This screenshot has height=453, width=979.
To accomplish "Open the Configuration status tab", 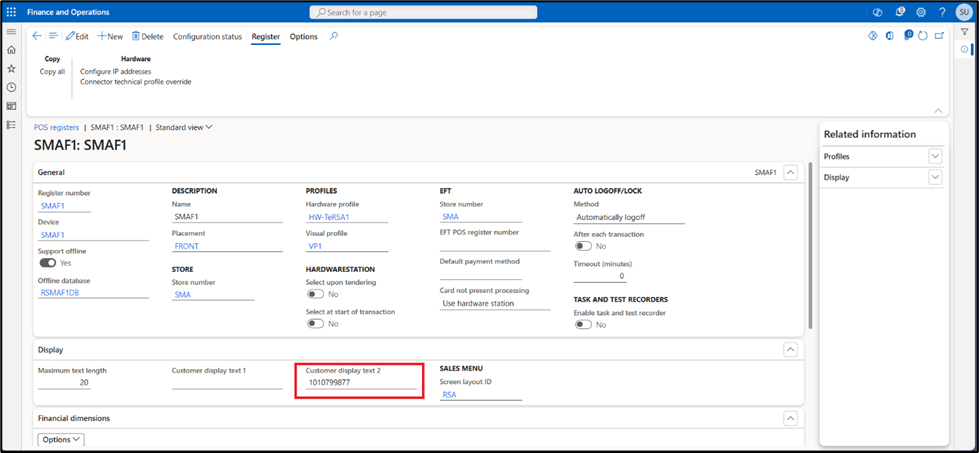I will coord(207,36).
